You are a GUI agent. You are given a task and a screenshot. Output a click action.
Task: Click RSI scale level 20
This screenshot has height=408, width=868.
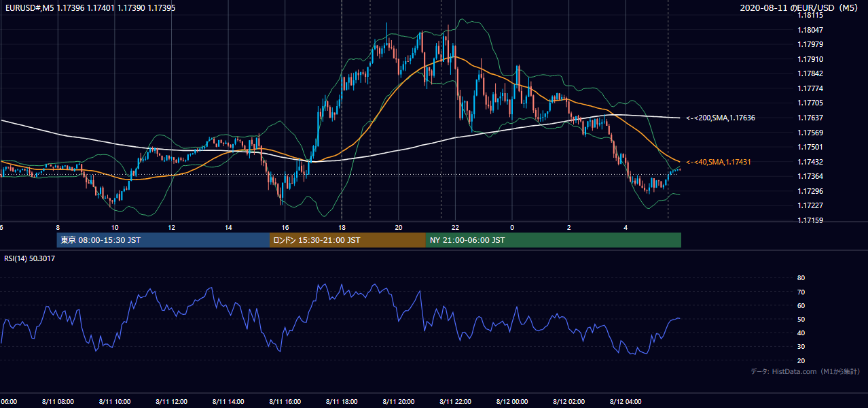coord(801,360)
